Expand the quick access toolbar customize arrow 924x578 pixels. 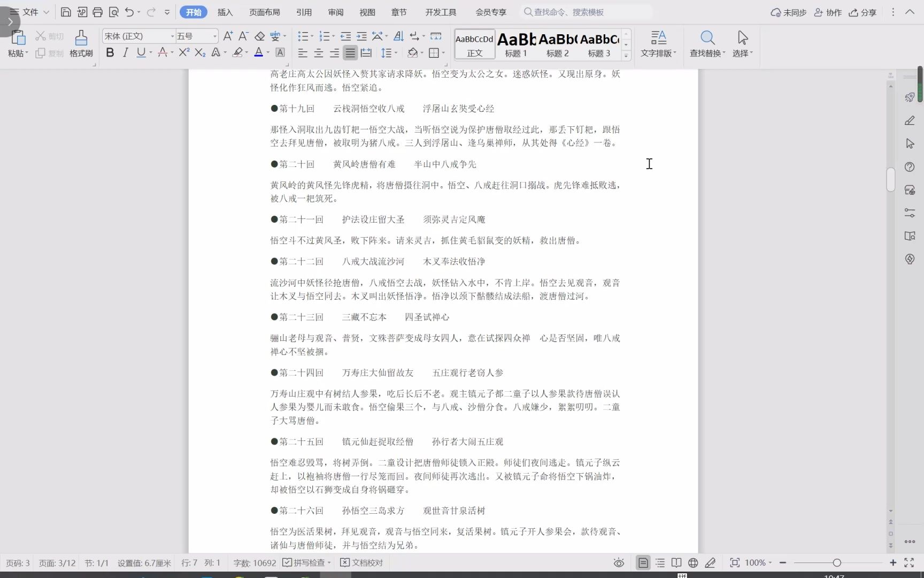tap(167, 12)
